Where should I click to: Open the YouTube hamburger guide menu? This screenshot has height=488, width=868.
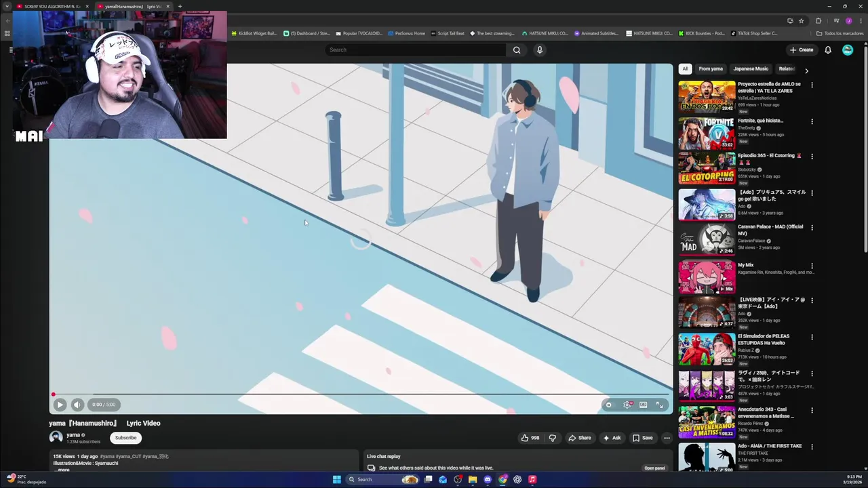[11, 49]
